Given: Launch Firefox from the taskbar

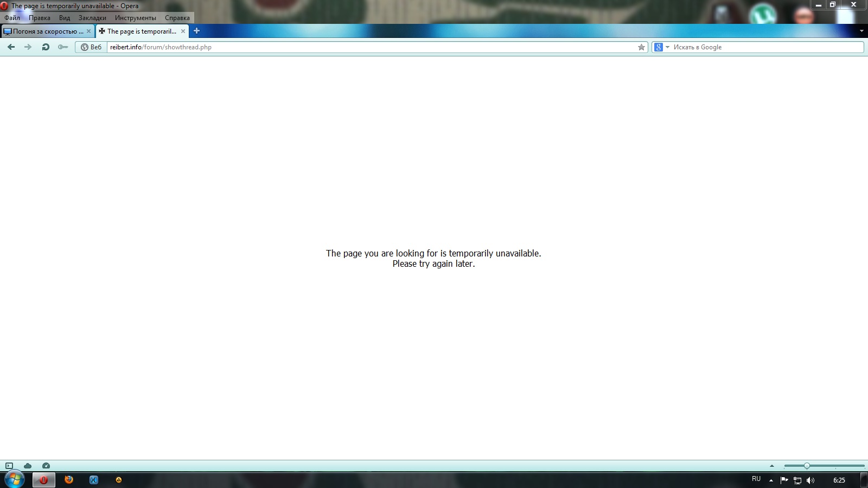Looking at the screenshot, I should coord(69,480).
